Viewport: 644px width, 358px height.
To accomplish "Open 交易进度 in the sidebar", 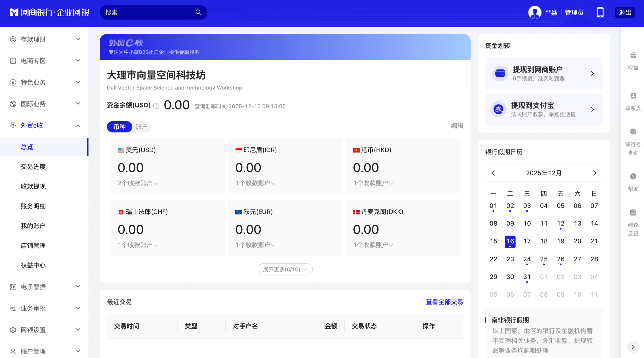I will (x=33, y=166).
